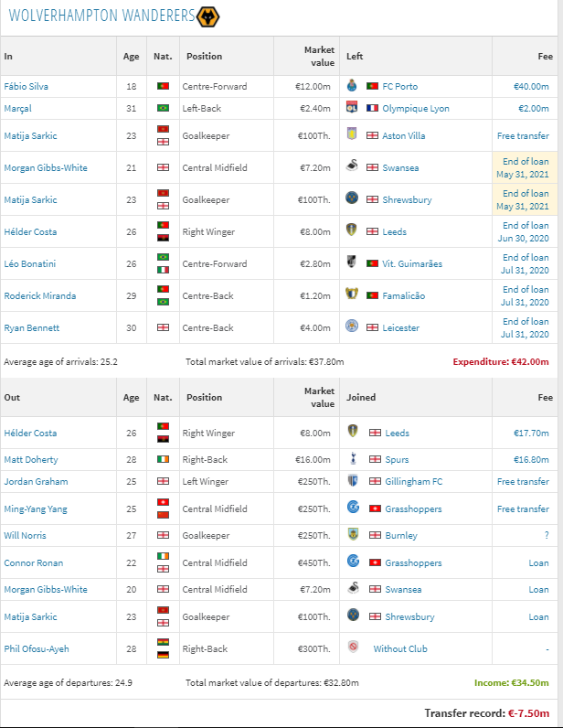Open Fábio Silva's player profile
This screenshot has height=728, width=563.
click(x=26, y=86)
